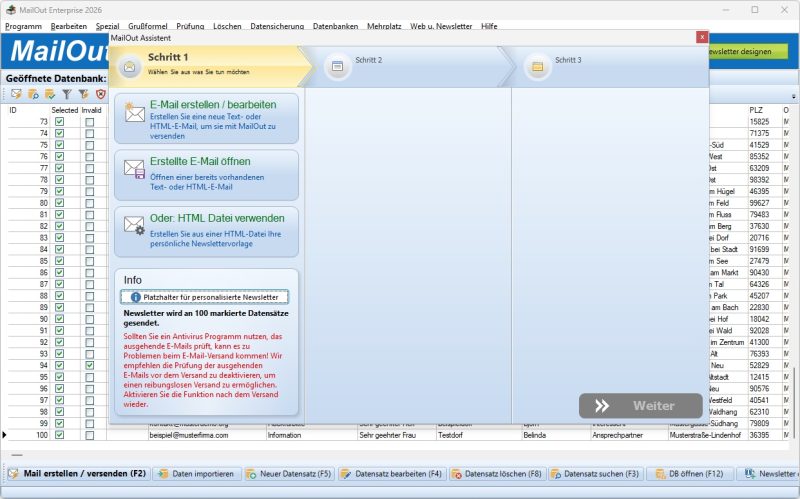Open the Web u. Newsletter menu
Image resolution: width=800 pixels, height=499 pixels.
(441, 26)
